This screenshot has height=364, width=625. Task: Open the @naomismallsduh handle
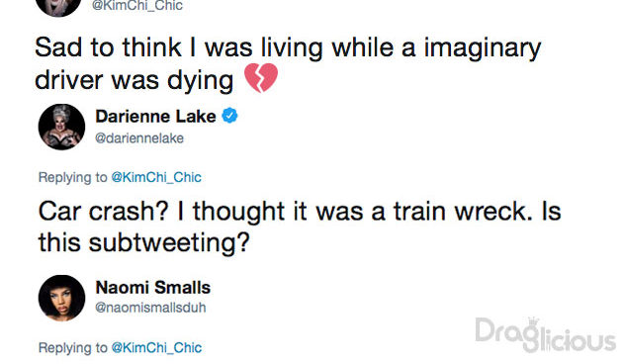click(150, 308)
